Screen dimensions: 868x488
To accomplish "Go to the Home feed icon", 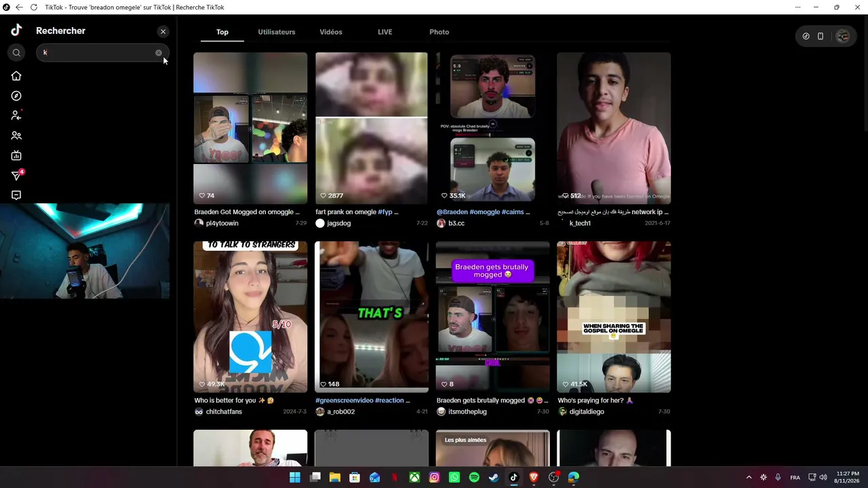I will [16, 76].
